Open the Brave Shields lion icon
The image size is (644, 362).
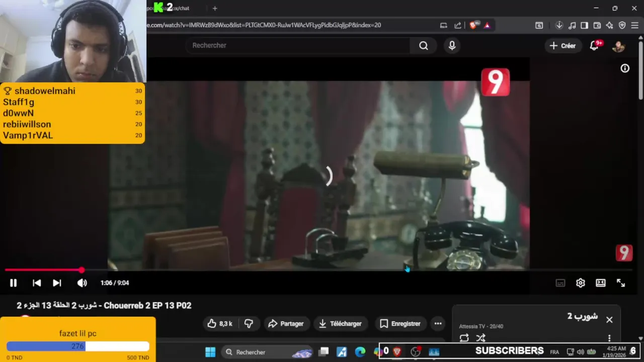tap(473, 25)
